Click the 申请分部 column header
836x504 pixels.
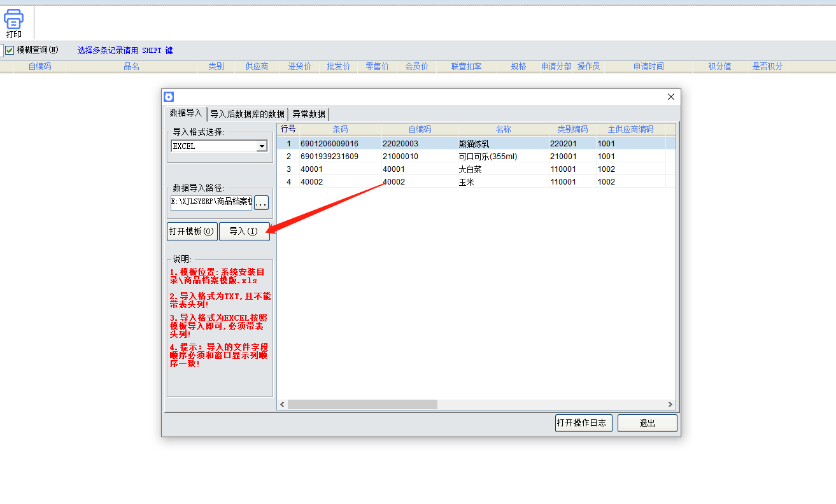point(556,66)
